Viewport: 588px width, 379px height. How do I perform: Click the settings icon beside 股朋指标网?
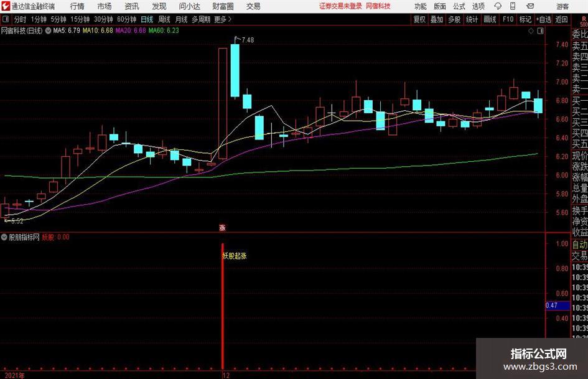click(x=4, y=237)
